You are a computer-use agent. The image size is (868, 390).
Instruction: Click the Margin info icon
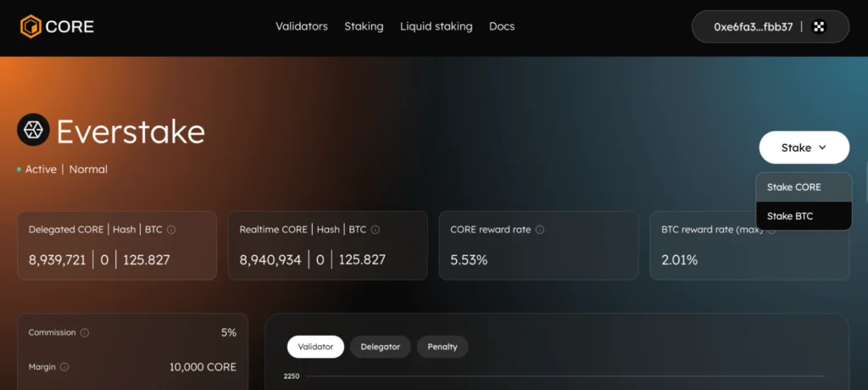click(x=64, y=367)
